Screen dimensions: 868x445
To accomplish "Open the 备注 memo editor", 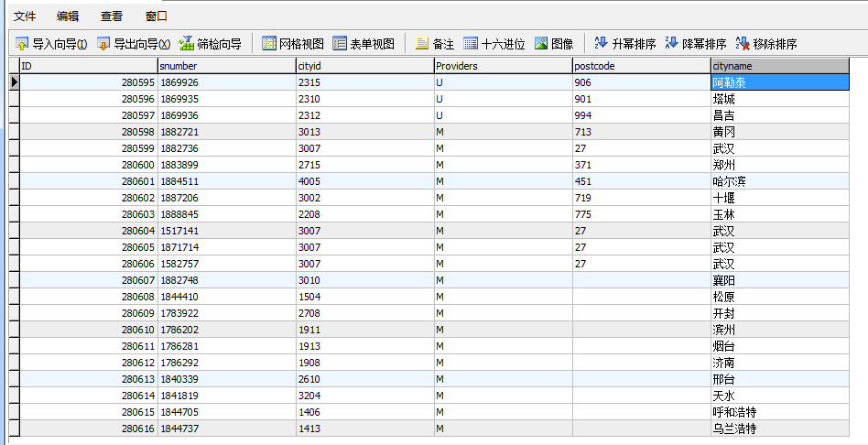I will [x=435, y=44].
